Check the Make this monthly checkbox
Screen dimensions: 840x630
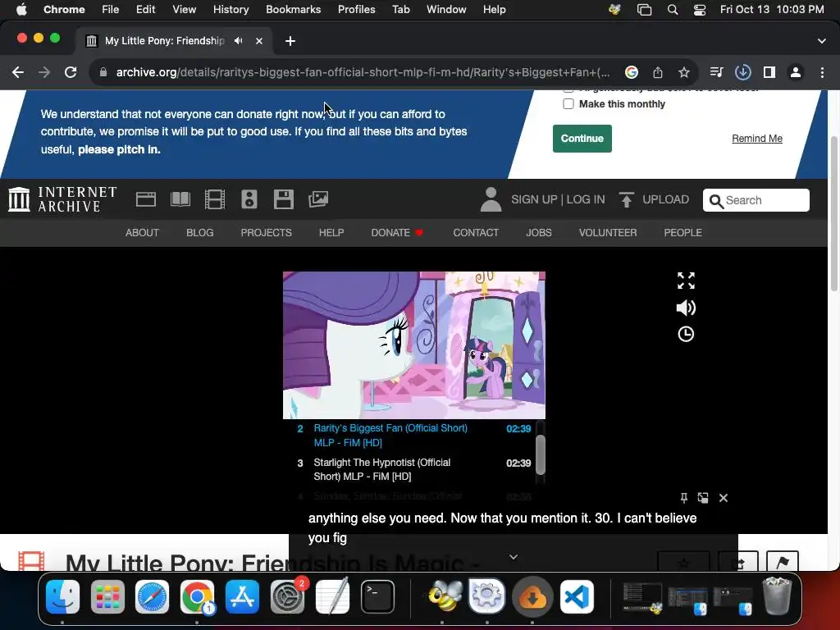tap(568, 104)
